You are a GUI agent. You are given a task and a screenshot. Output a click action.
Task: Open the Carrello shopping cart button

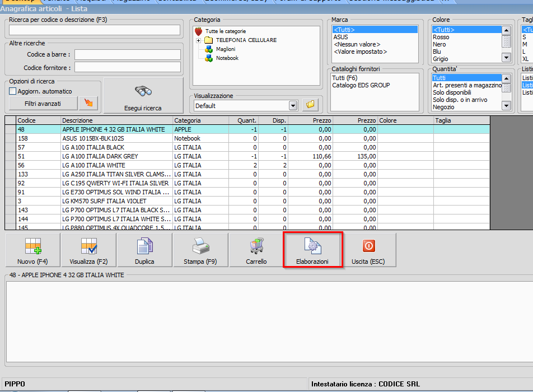pos(256,250)
